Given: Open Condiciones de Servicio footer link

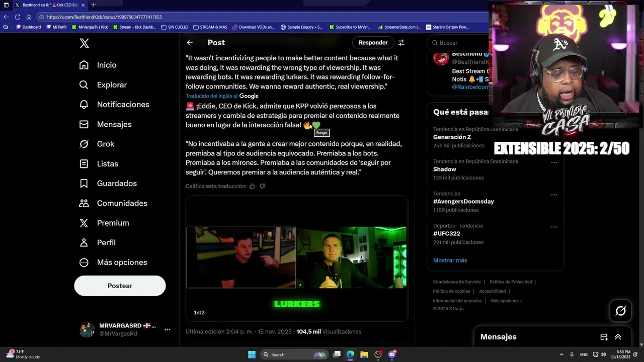Looking at the screenshot, I should tap(457, 282).
